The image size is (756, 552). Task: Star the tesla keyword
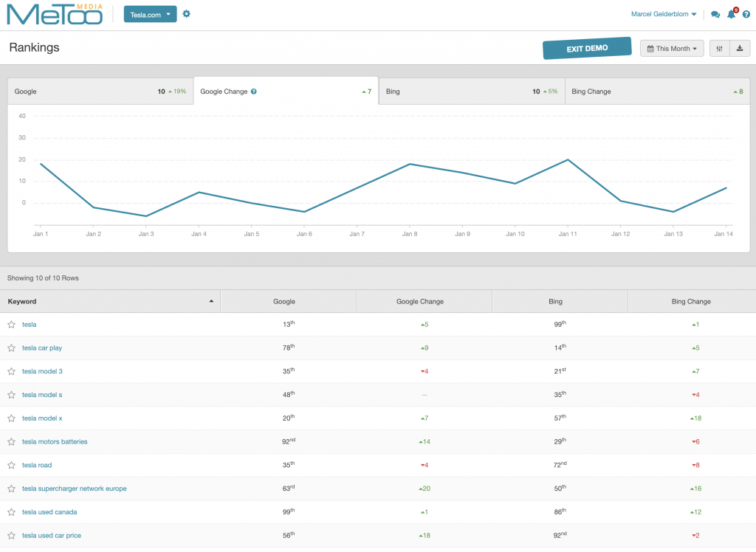(x=12, y=325)
